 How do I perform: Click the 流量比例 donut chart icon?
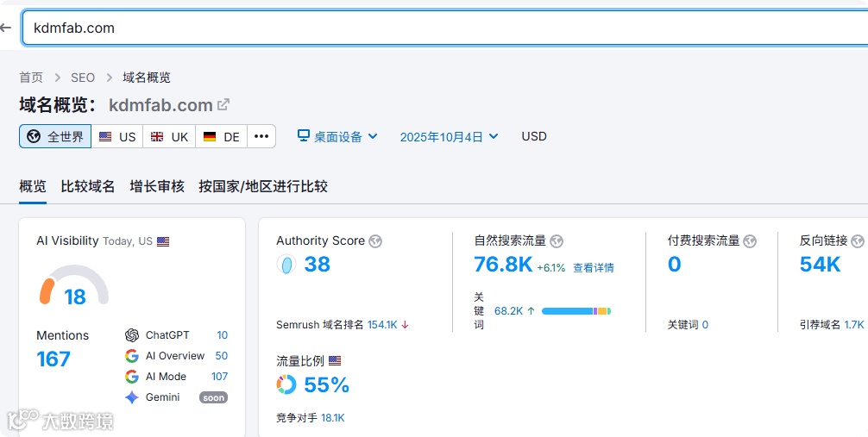[286, 384]
